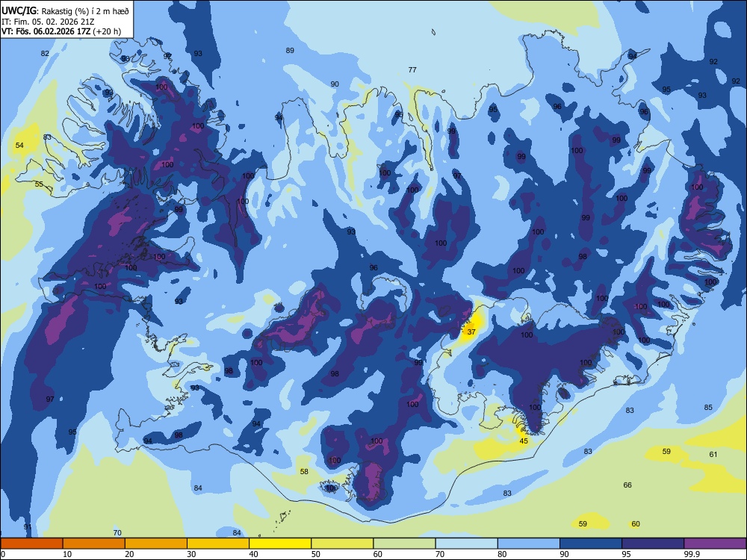Click the legend tick label 99.9
This screenshot has height=560, width=747.
[x=691, y=554]
